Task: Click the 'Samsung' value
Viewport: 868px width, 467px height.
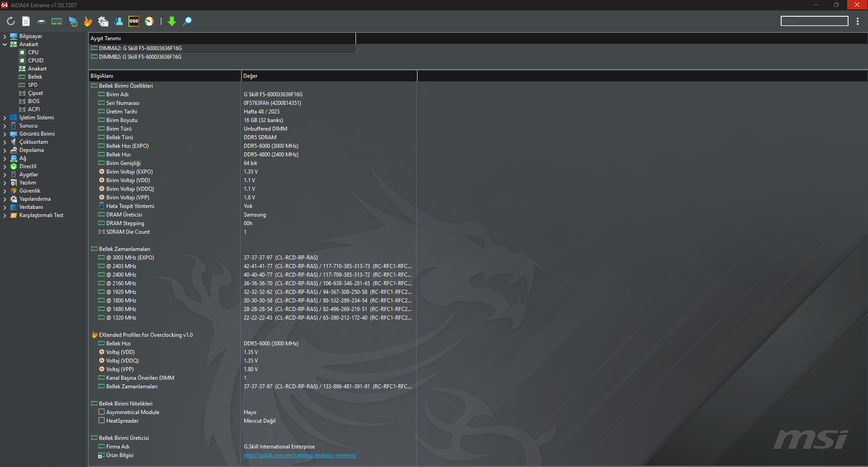Action: point(255,215)
